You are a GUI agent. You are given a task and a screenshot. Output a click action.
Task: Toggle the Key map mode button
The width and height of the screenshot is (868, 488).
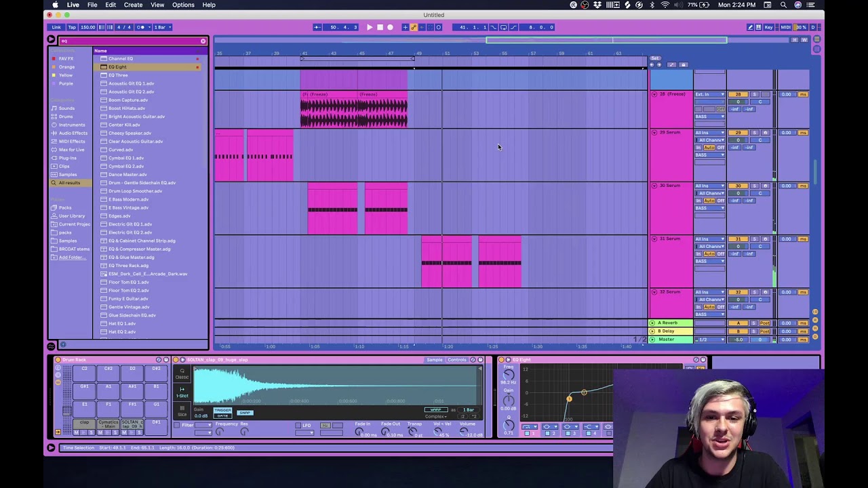(768, 27)
